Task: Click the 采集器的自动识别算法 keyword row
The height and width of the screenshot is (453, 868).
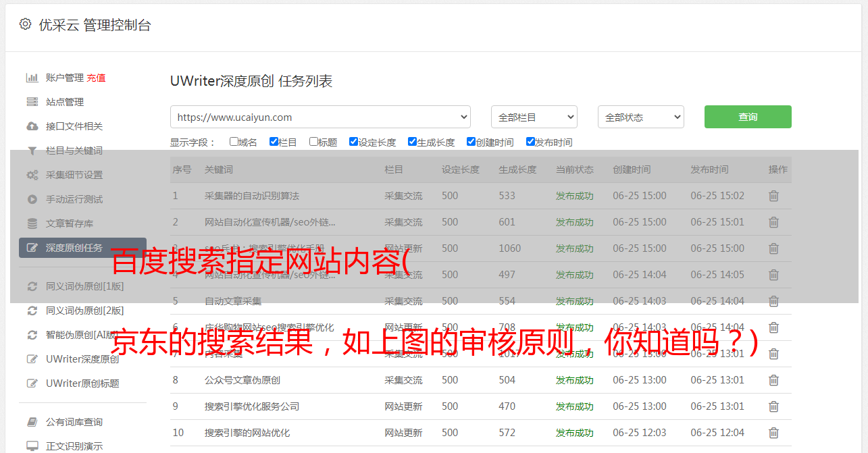Action: (x=251, y=196)
